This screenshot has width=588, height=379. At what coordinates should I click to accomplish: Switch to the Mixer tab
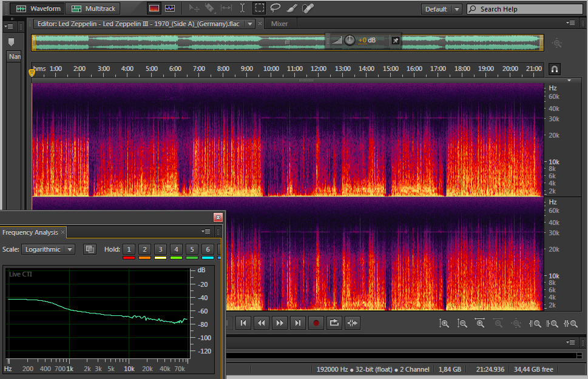tap(279, 24)
